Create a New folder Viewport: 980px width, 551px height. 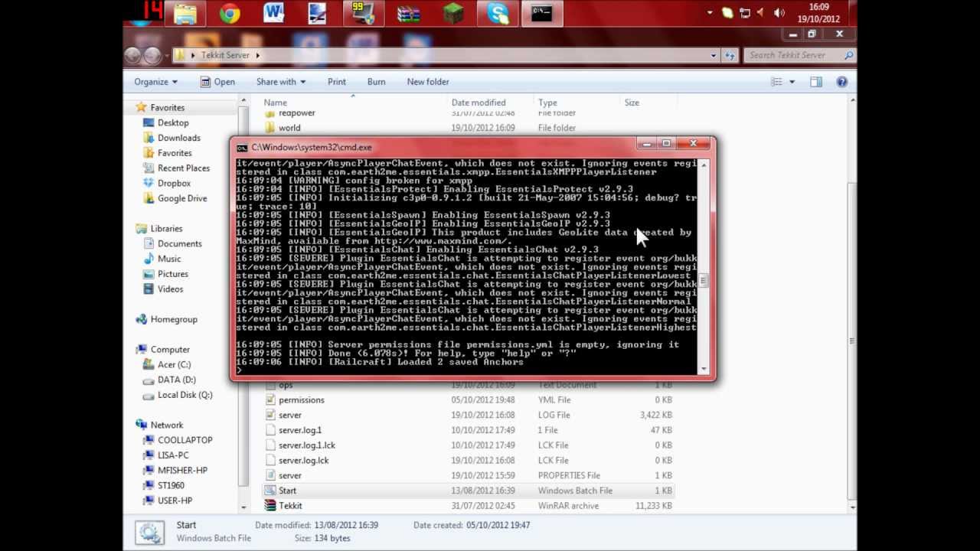(x=428, y=82)
